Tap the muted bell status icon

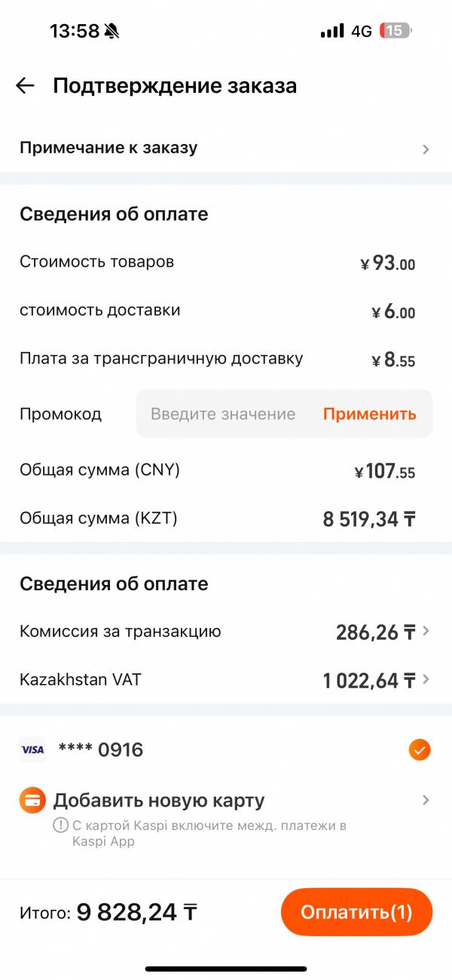click(112, 31)
